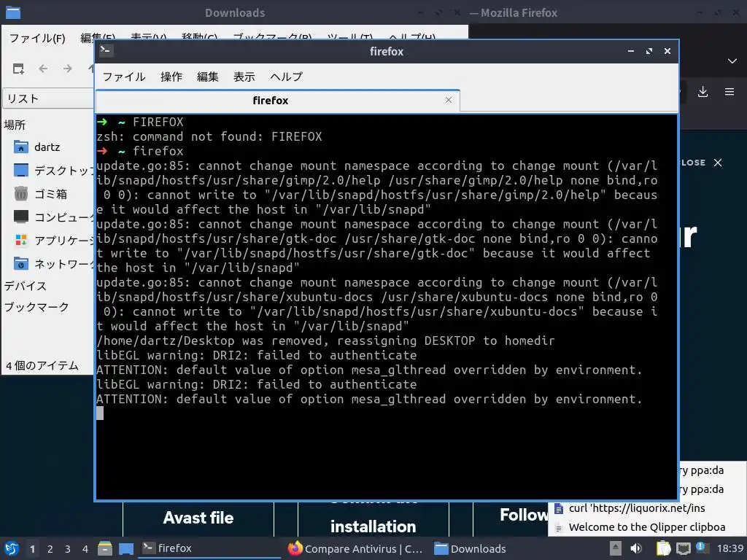Open the Lubuntu application menu icon
747x560 pixels.
(x=12, y=548)
